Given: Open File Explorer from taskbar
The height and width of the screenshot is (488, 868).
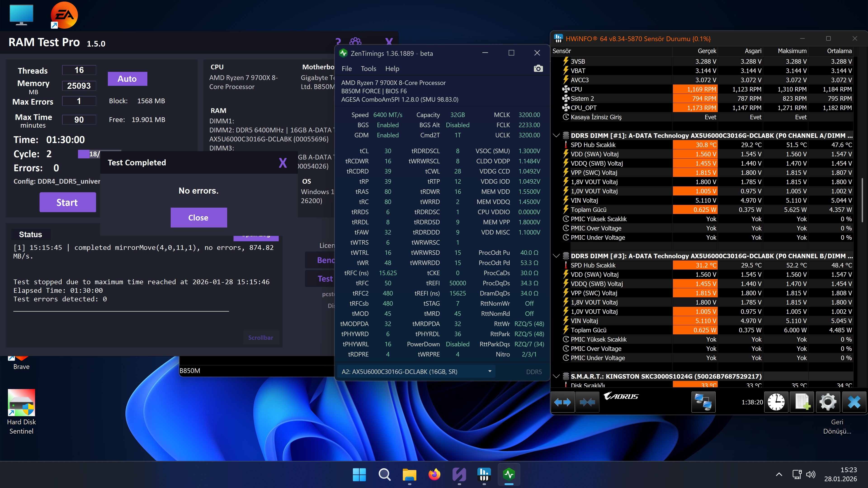Looking at the screenshot, I should click(409, 475).
